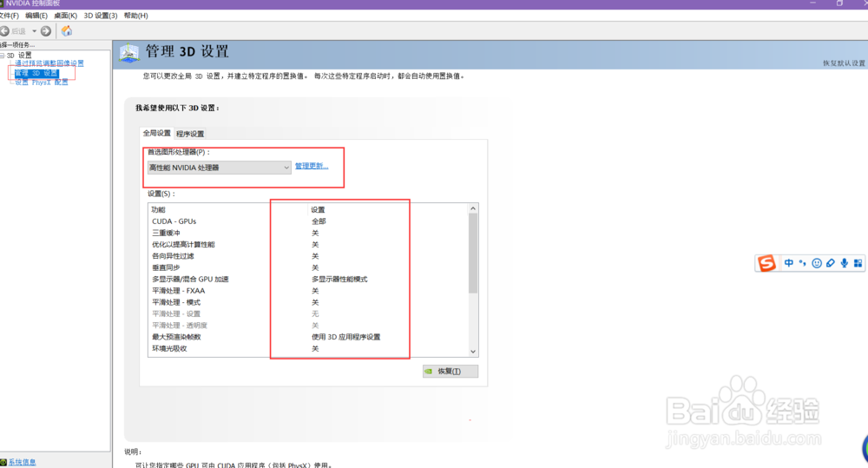Open the 首选图形处理器 dropdown
Screen dimensions: 868x468
[x=220, y=168]
